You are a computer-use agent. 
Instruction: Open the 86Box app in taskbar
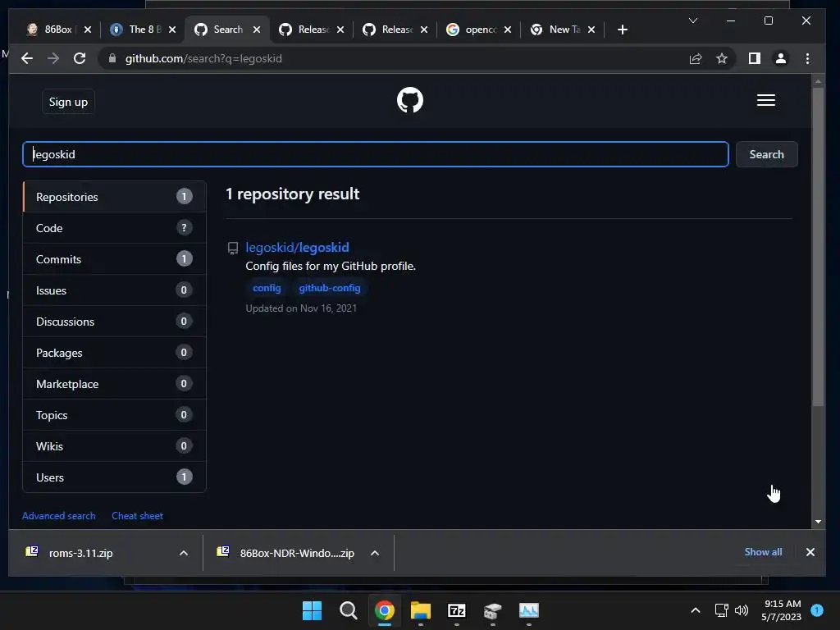pyautogui.click(x=493, y=610)
